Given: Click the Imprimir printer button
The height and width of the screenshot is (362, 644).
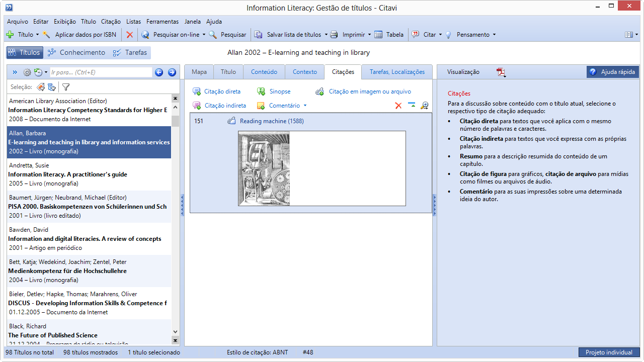Looking at the screenshot, I should 348,35.
